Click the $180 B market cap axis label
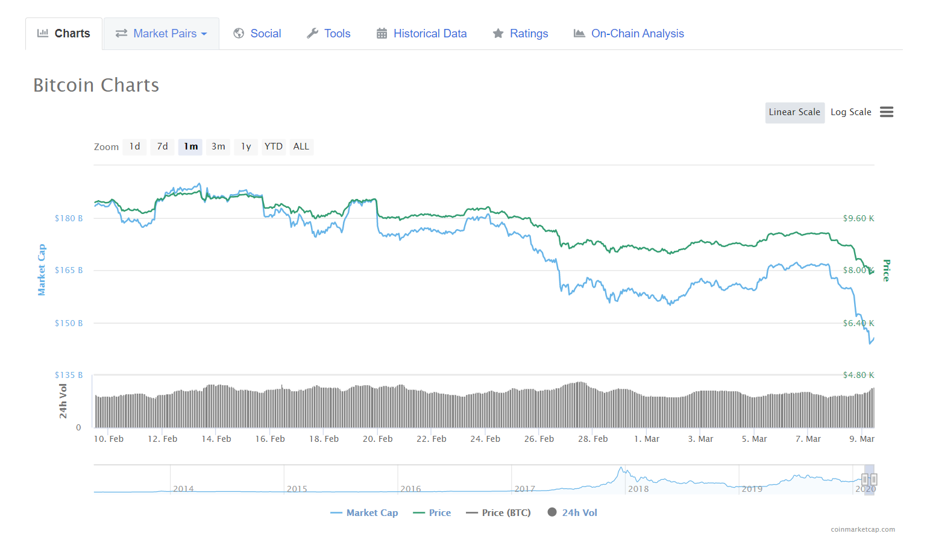The image size is (930, 560). (x=69, y=218)
